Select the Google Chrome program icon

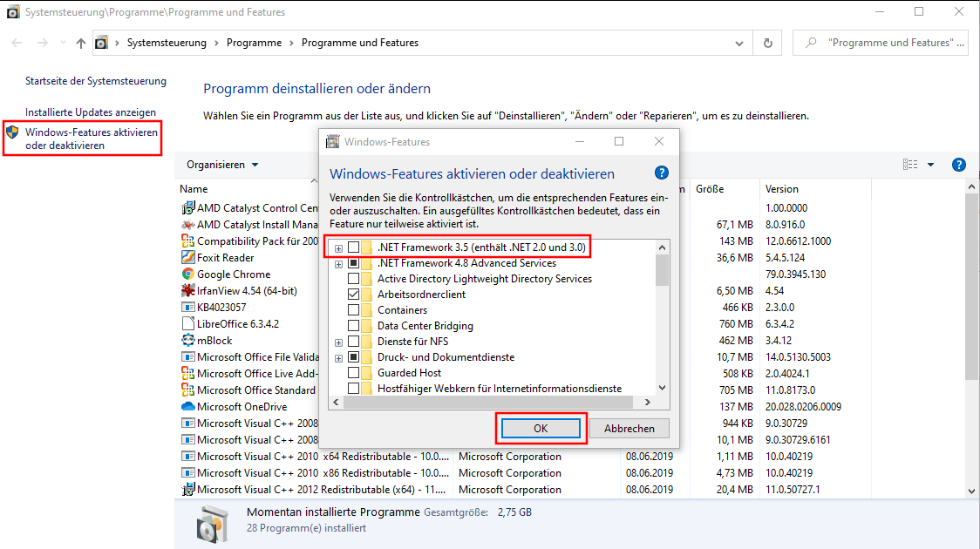pos(187,274)
